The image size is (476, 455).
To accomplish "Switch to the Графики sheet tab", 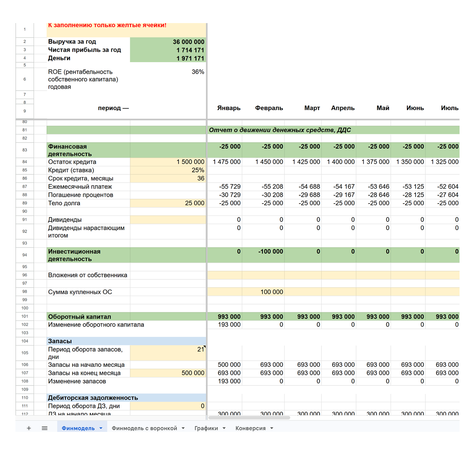I will pos(206,428).
